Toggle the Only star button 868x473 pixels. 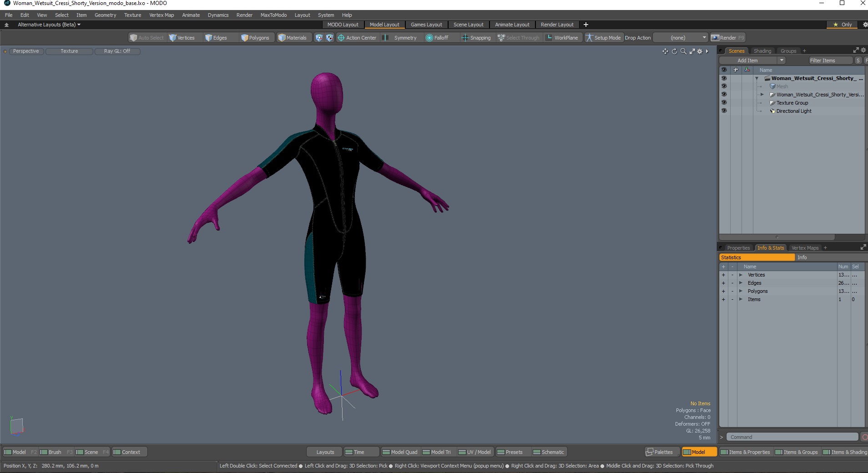(x=842, y=25)
